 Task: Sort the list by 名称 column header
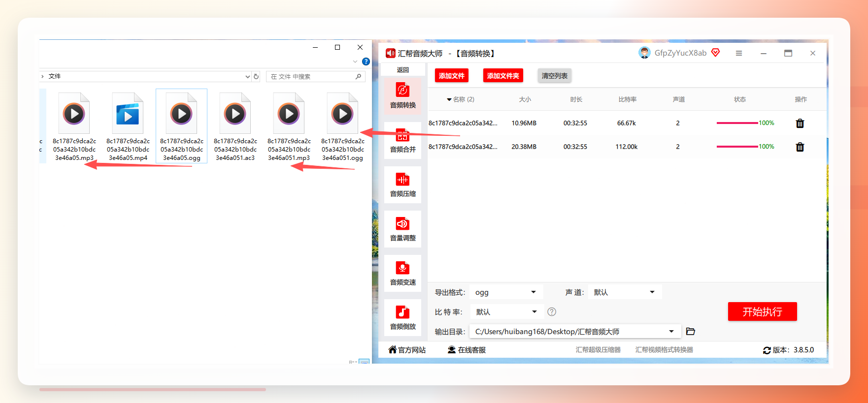coord(461,99)
